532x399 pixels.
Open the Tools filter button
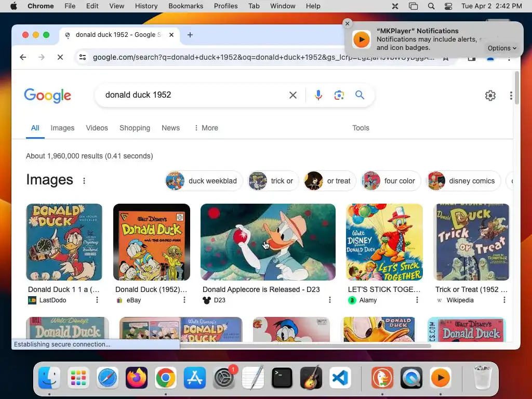coord(361,128)
